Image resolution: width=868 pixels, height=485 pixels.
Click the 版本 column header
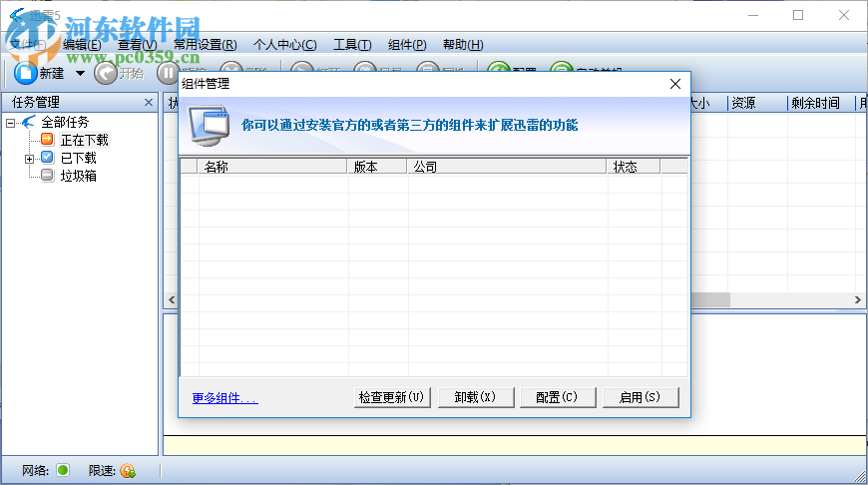point(377,167)
